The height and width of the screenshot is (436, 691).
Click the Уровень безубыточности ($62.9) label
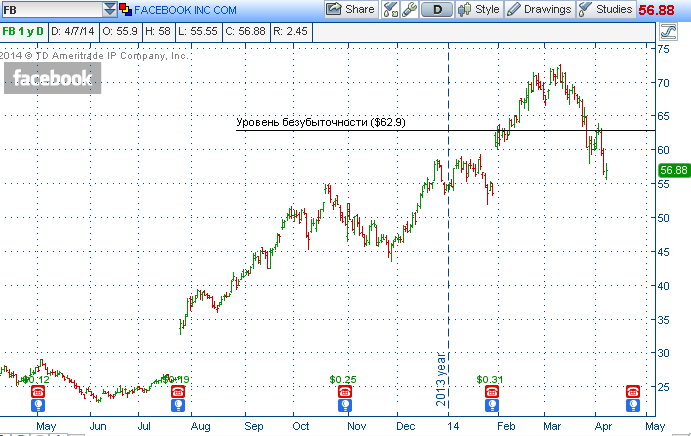click(321, 122)
